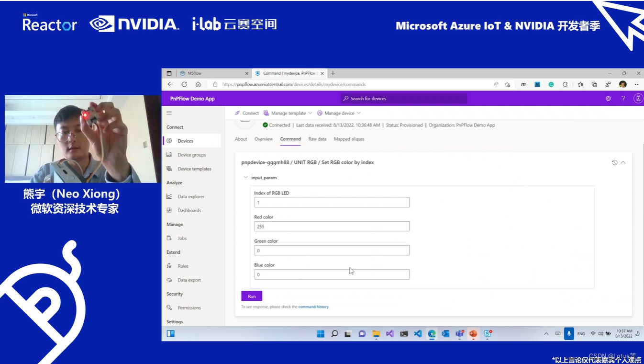The image size is (644, 364).
Task: Switch to the Overview tab
Action: coord(264,139)
